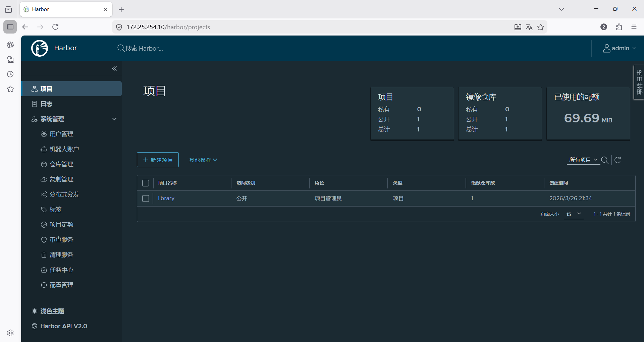Open the AI chatbot icon in the browser sidebar
This screenshot has height=342, width=644.
(x=10, y=45)
